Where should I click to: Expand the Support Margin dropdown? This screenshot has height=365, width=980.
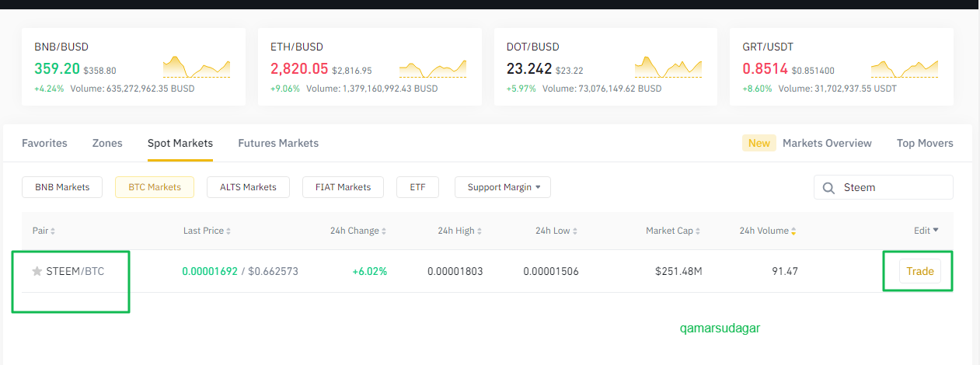(x=503, y=187)
